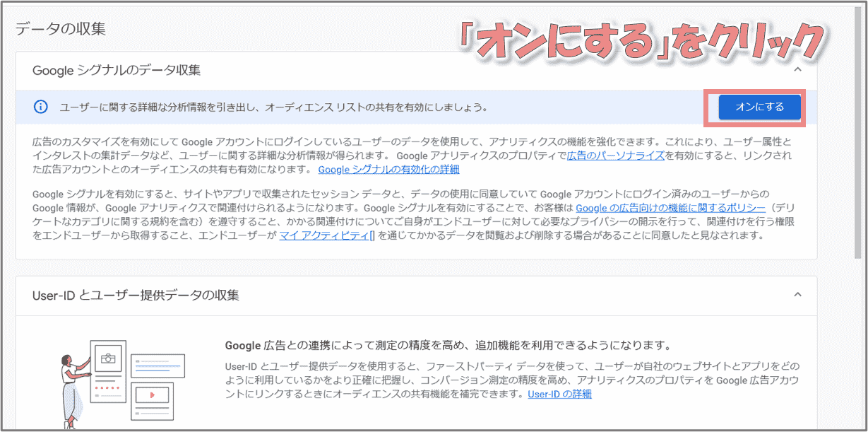This screenshot has height=432, width=868.
Task: Click the camera card in the illustration
Action: 107,359
